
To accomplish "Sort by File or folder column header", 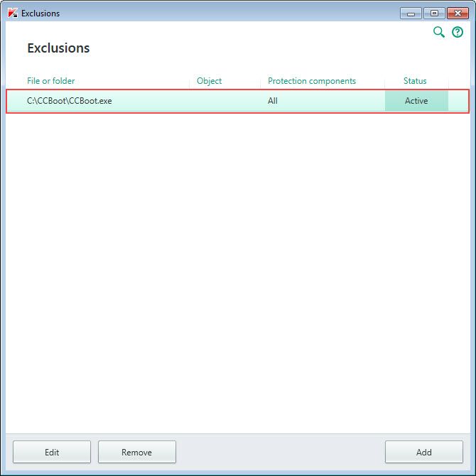I will [x=50, y=81].
